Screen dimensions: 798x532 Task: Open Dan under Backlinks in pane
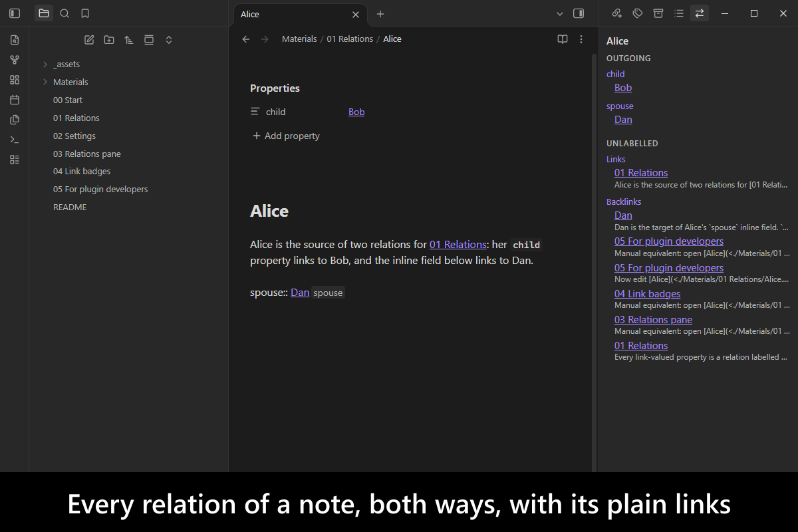click(x=623, y=215)
